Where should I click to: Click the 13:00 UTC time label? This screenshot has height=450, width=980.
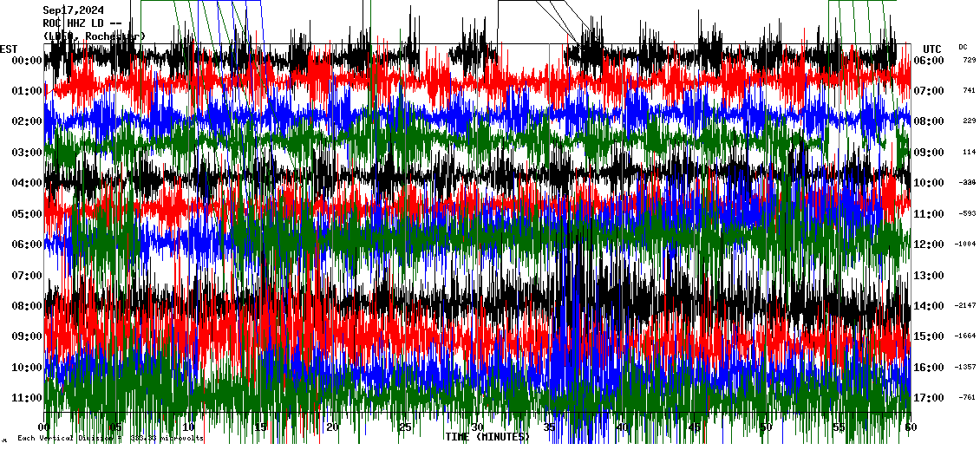point(931,276)
